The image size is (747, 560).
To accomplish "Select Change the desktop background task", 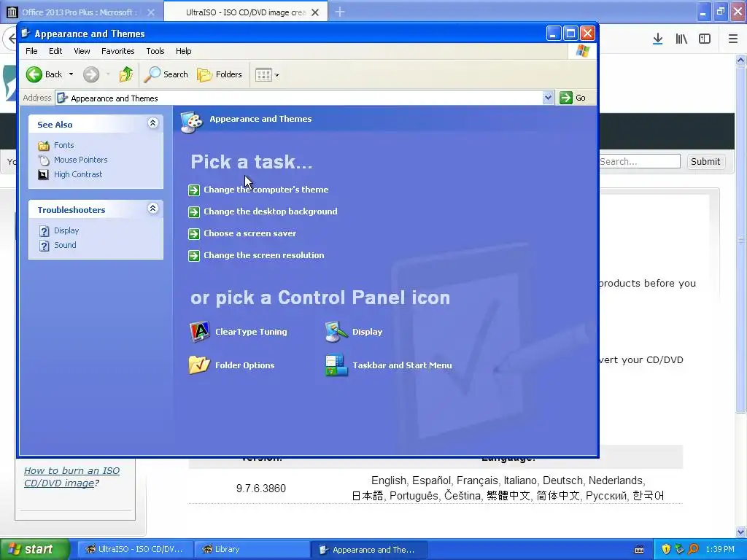I will click(270, 211).
